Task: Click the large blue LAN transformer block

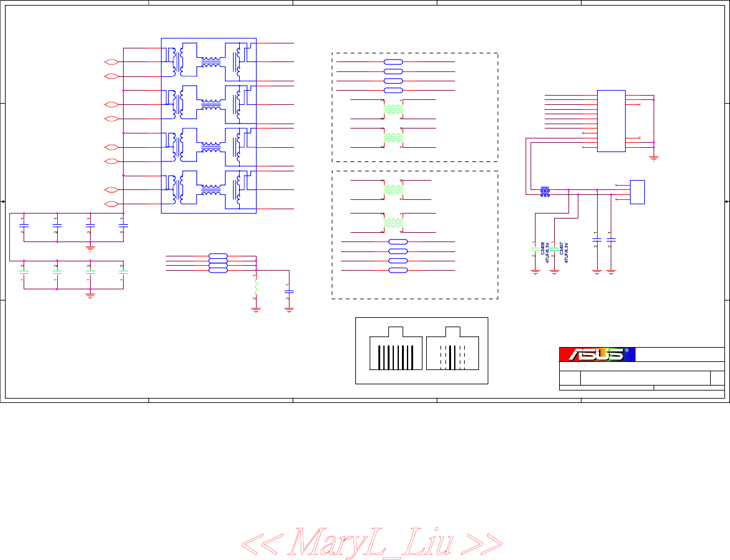Action: (x=209, y=125)
